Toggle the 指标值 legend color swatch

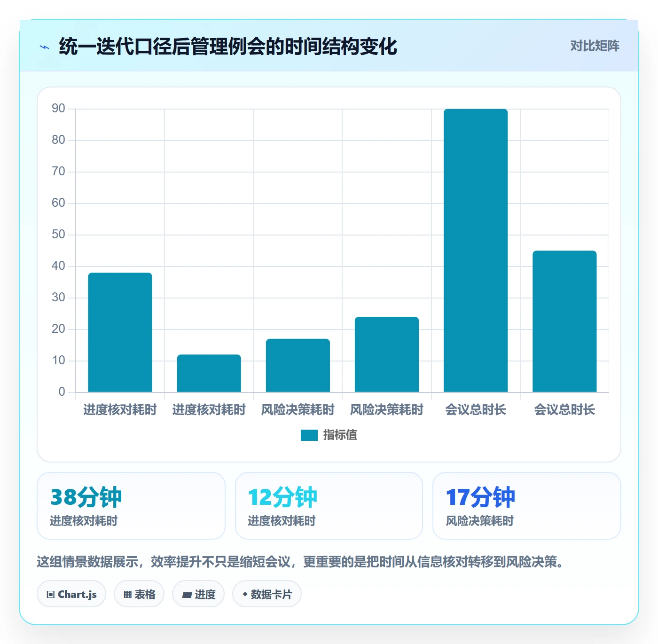click(x=309, y=435)
